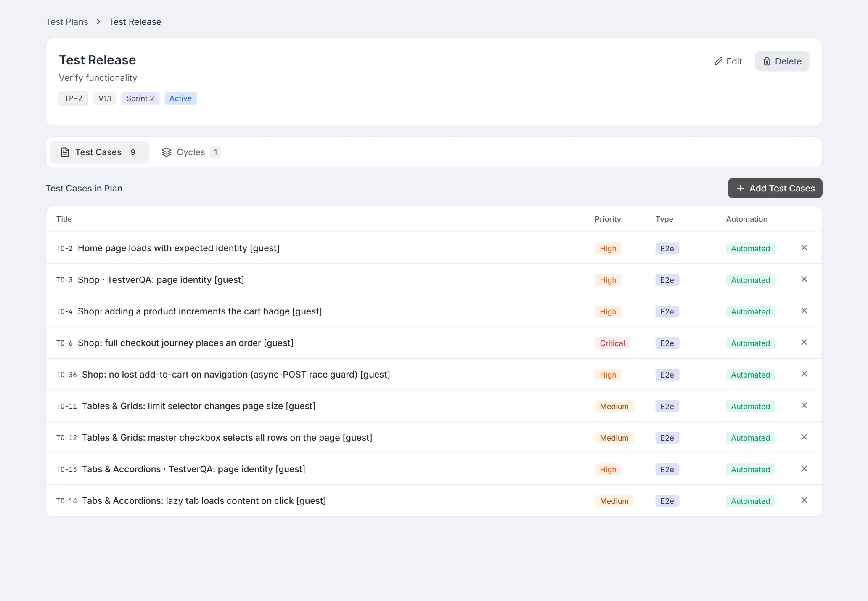
Task: Remove TC-2 Home page test case
Action: [804, 248]
